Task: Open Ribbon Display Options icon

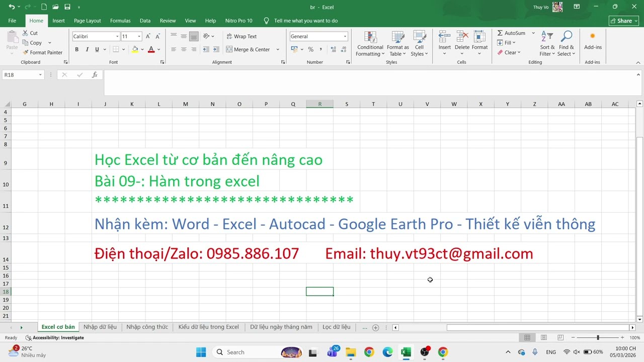Action: pos(577,7)
